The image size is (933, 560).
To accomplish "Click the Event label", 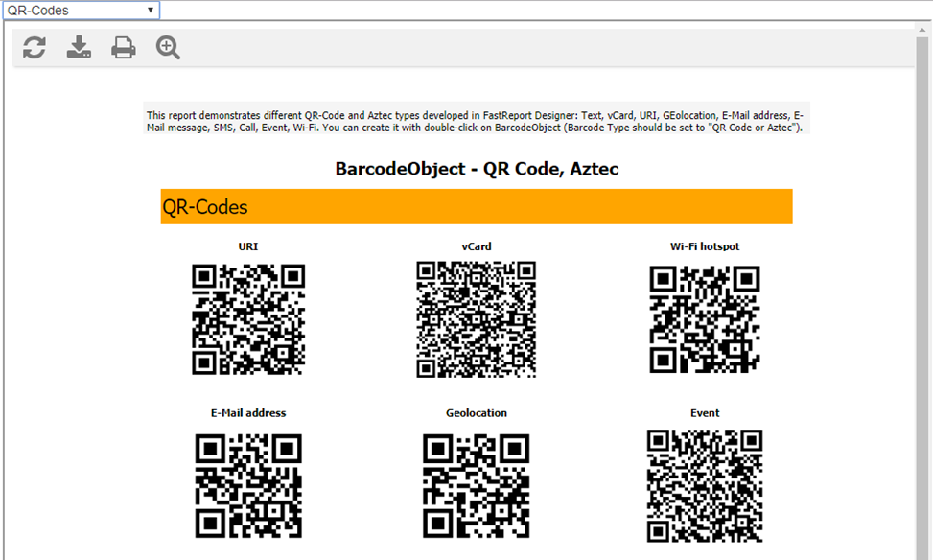I will 705,413.
